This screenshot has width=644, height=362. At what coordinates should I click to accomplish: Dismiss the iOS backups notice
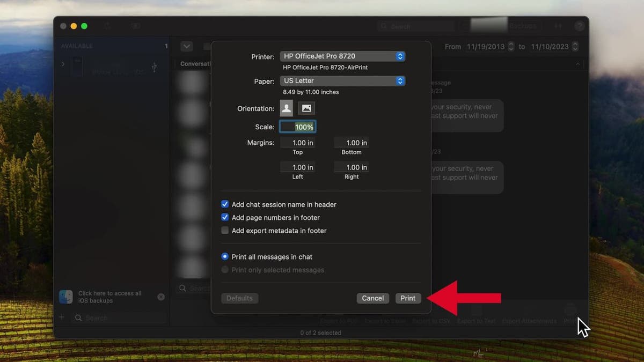click(161, 297)
